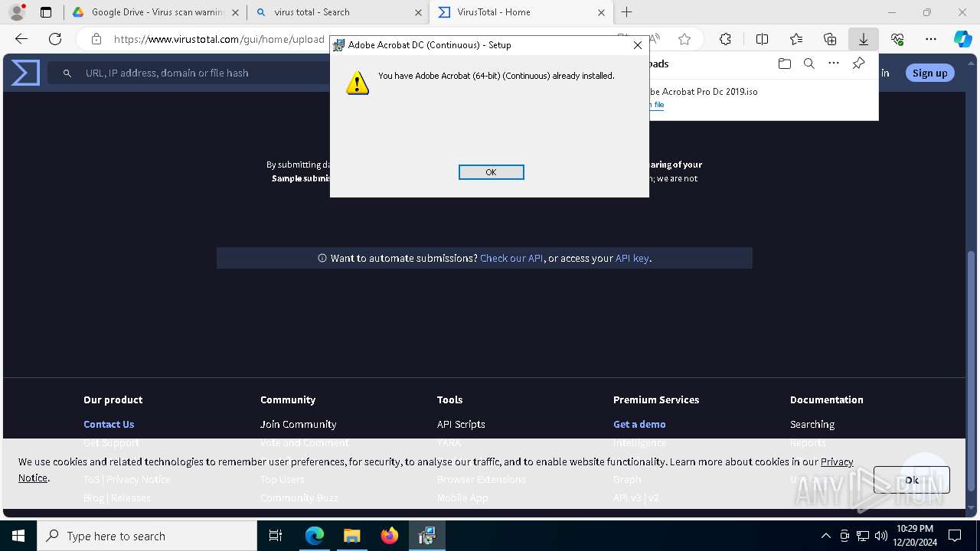Click the taskbar search box
Image resolution: width=980 pixels, height=551 pixels.
click(147, 536)
